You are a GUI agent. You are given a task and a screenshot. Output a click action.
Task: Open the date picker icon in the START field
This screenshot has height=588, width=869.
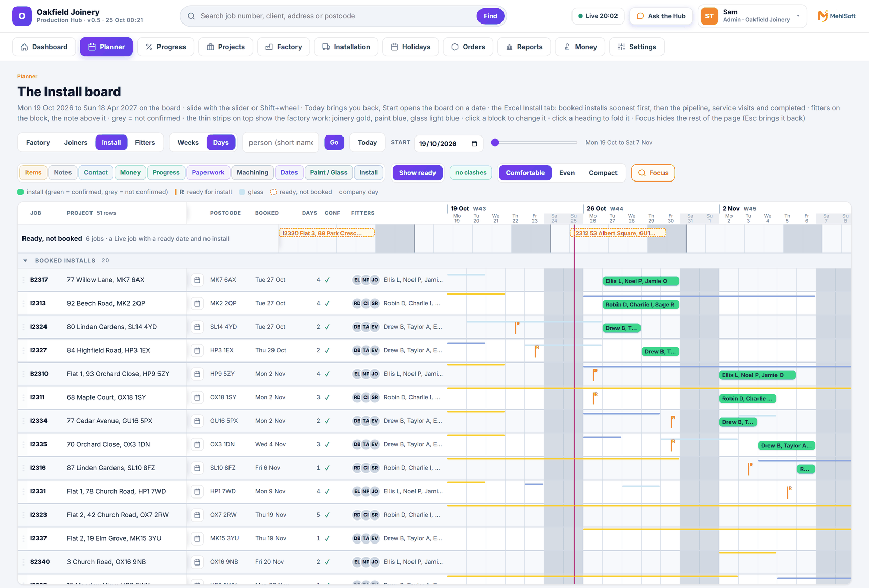pos(474,144)
